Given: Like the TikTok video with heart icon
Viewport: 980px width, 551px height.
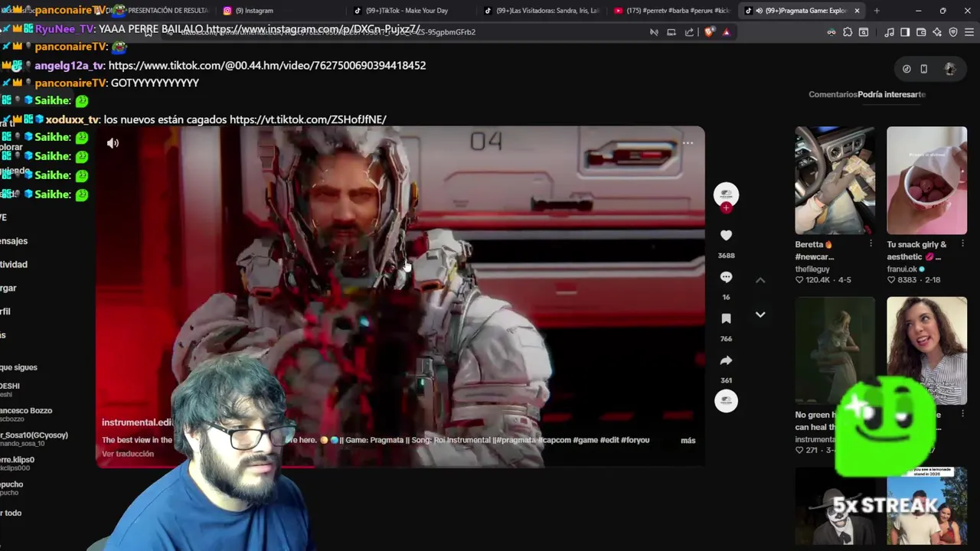Looking at the screenshot, I should click(726, 236).
